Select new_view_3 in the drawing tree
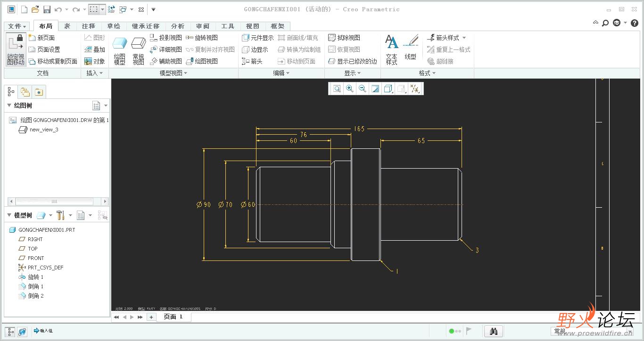The height and width of the screenshot is (341, 644). [43, 130]
